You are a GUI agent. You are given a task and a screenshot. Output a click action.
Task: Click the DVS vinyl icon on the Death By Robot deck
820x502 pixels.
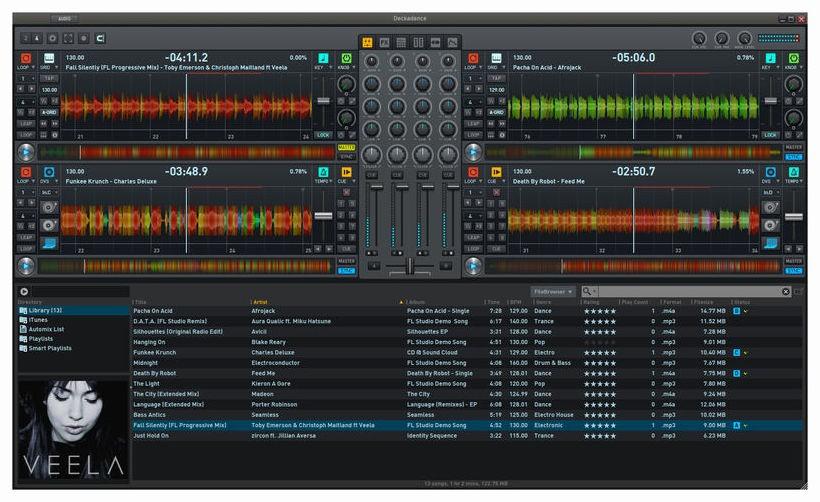click(x=770, y=172)
